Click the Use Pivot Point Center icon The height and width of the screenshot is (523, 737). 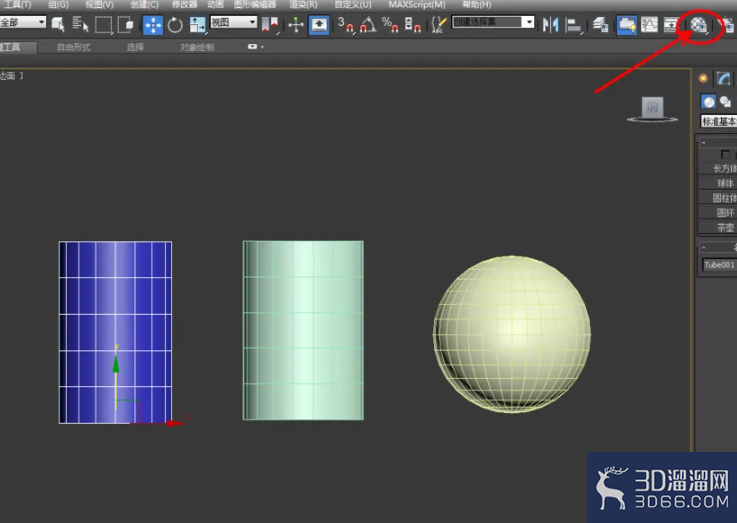[270, 24]
